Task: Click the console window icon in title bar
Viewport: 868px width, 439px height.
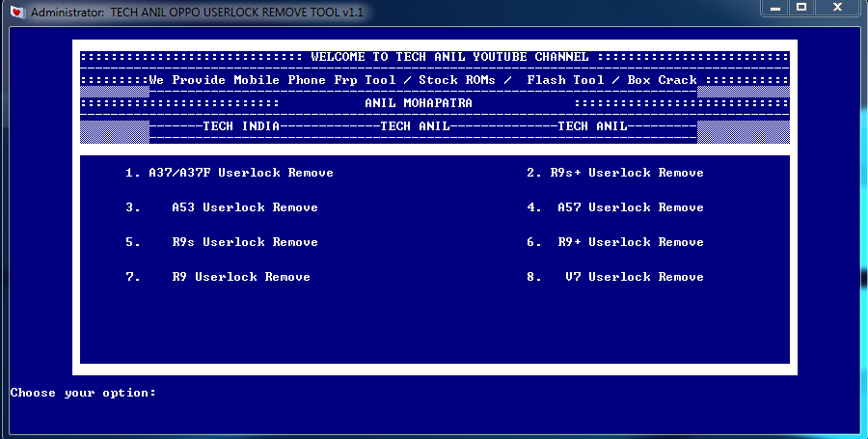Action: [x=18, y=12]
